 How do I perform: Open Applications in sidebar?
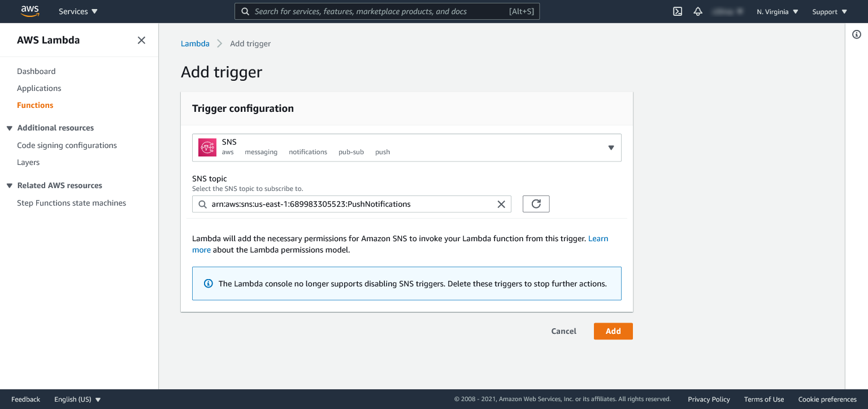tap(39, 88)
